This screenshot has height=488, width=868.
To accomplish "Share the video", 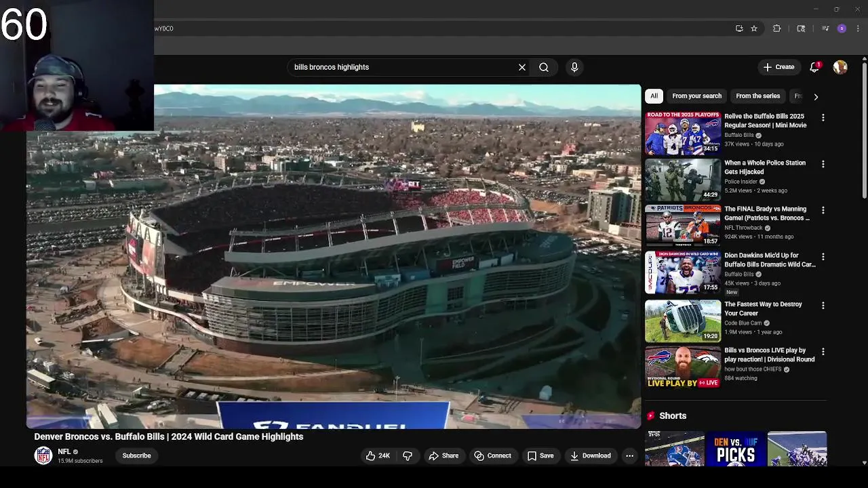I will [443, 455].
